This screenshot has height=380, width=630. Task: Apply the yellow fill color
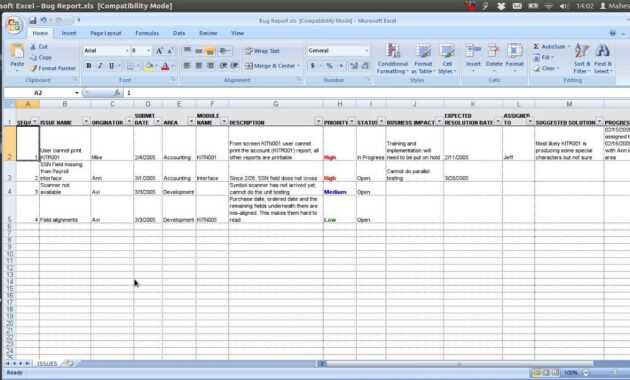tap(149, 66)
